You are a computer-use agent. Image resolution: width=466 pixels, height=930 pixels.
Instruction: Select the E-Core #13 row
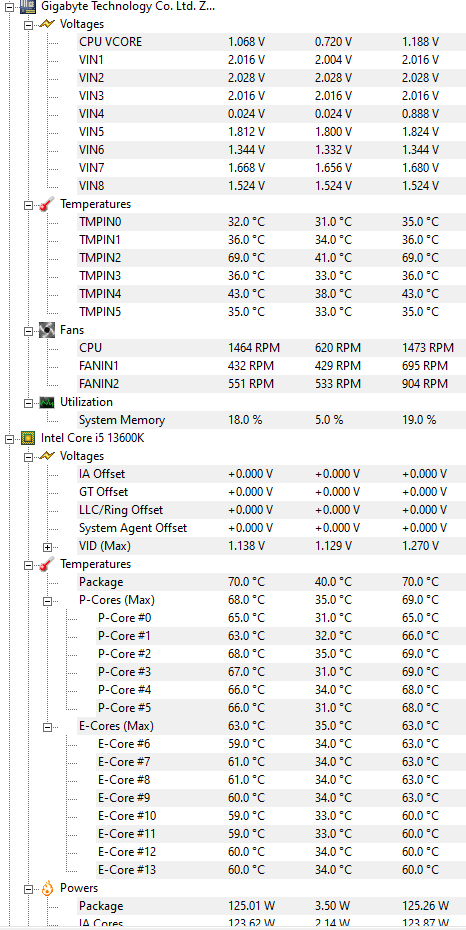[x=280, y=870]
